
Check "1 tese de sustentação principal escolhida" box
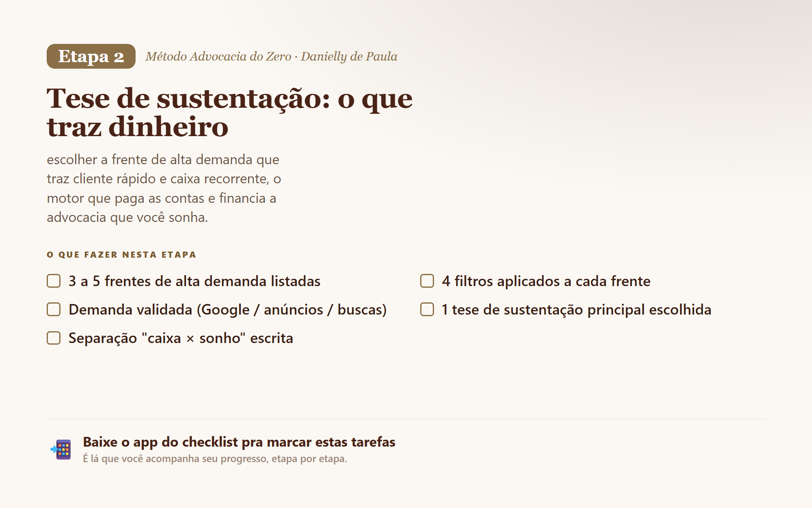click(x=427, y=309)
